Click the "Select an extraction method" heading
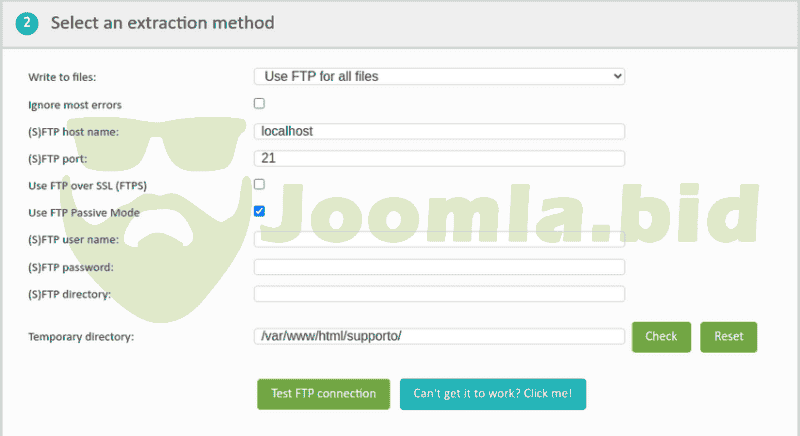The image size is (800, 436). 162,22
